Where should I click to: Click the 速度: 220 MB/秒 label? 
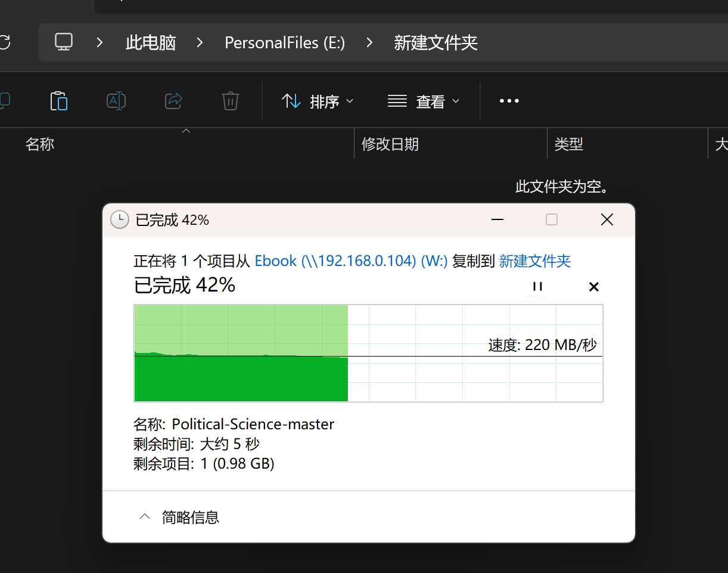coord(542,345)
